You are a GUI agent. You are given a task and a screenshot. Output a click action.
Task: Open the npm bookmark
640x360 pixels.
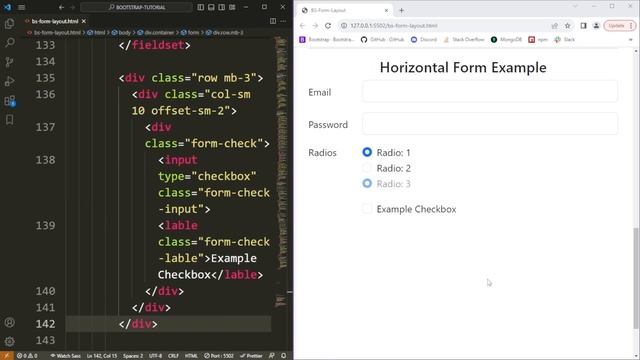pos(538,40)
